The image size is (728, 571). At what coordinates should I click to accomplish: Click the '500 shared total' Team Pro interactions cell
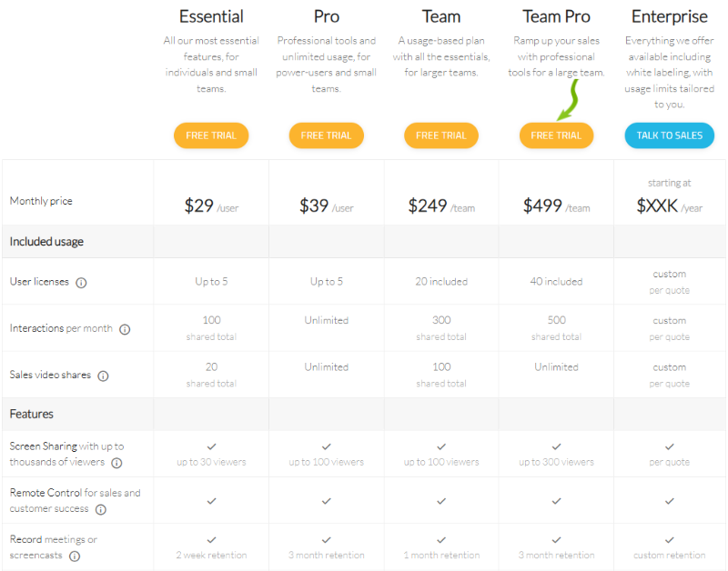556,328
